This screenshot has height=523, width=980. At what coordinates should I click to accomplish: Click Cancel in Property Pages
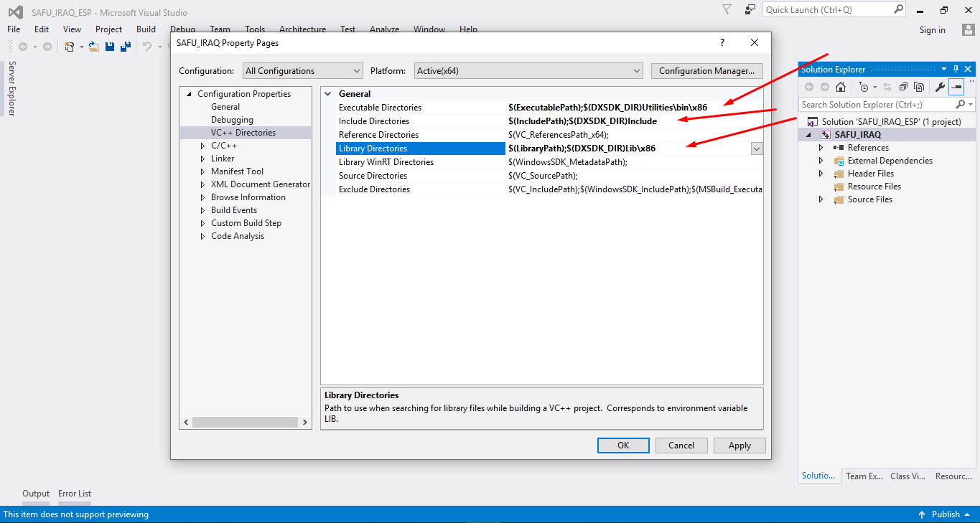tap(681, 446)
